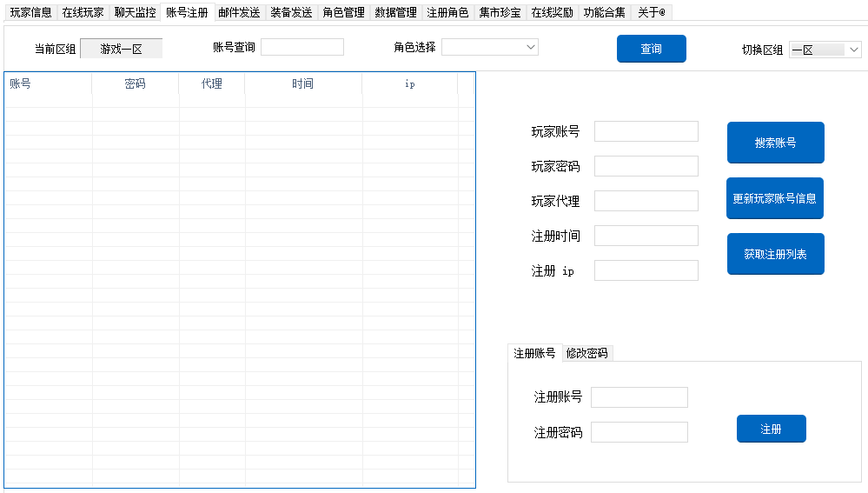Select the 账号注册 tab
The width and height of the screenshot is (868, 493).
pos(187,11)
